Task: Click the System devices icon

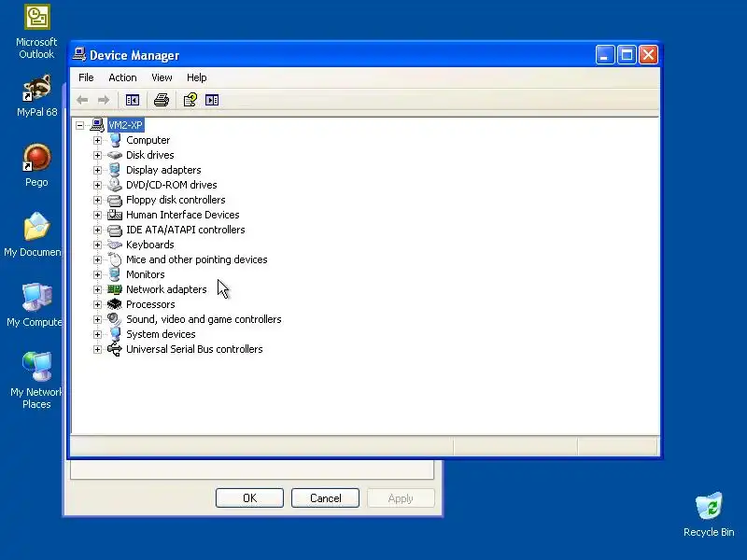Action: click(115, 334)
